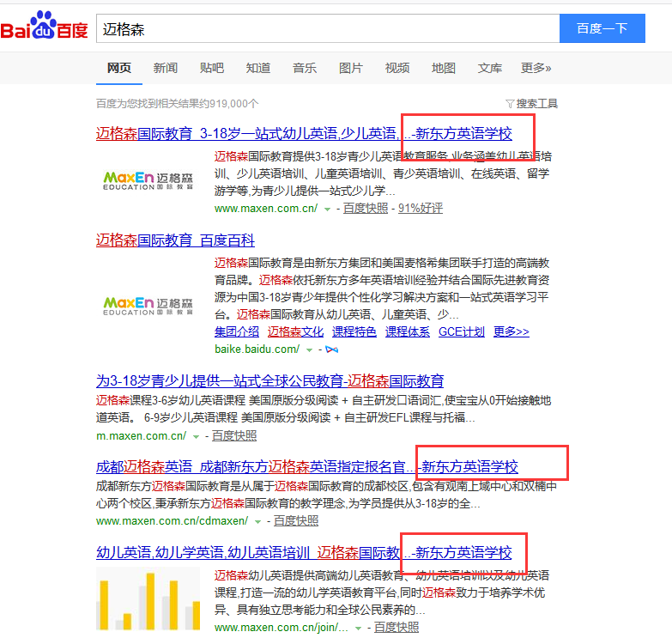Expand dropdown arrow beside www.maxen.com.cn/cdmaxen/

click(257, 522)
